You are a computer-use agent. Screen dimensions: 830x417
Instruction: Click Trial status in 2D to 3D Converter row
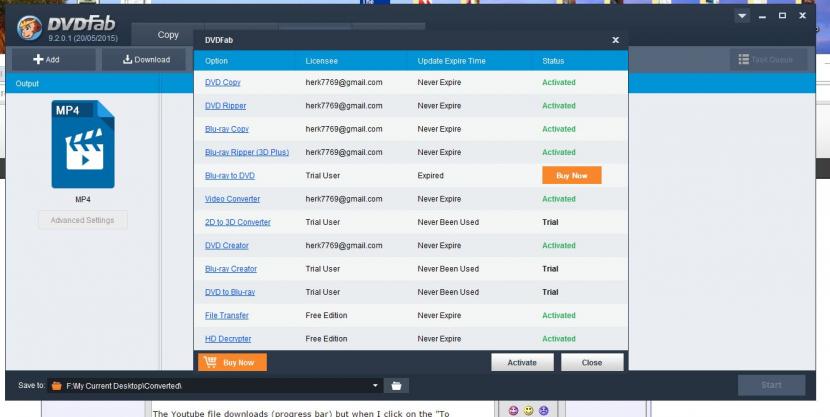click(x=550, y=222)
